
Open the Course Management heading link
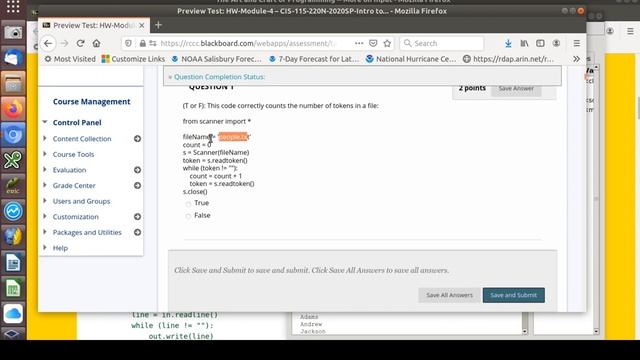[x=91, y=102]
